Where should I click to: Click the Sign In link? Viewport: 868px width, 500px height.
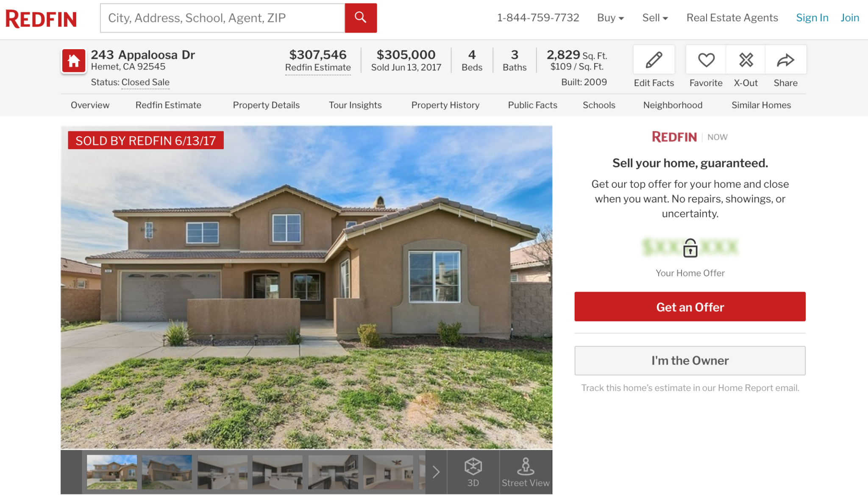pyautogui.click(x=812, y=17)
